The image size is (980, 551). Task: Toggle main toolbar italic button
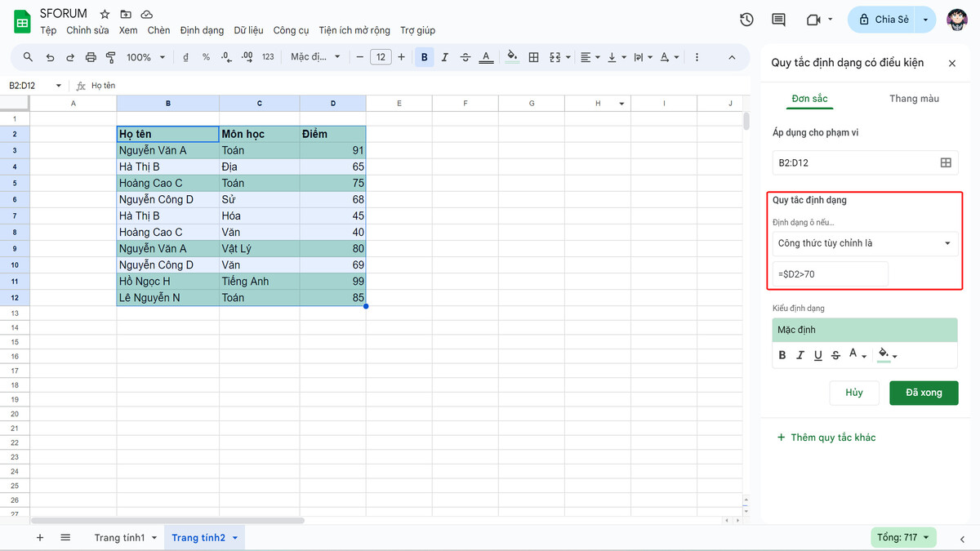click(445, 57)
